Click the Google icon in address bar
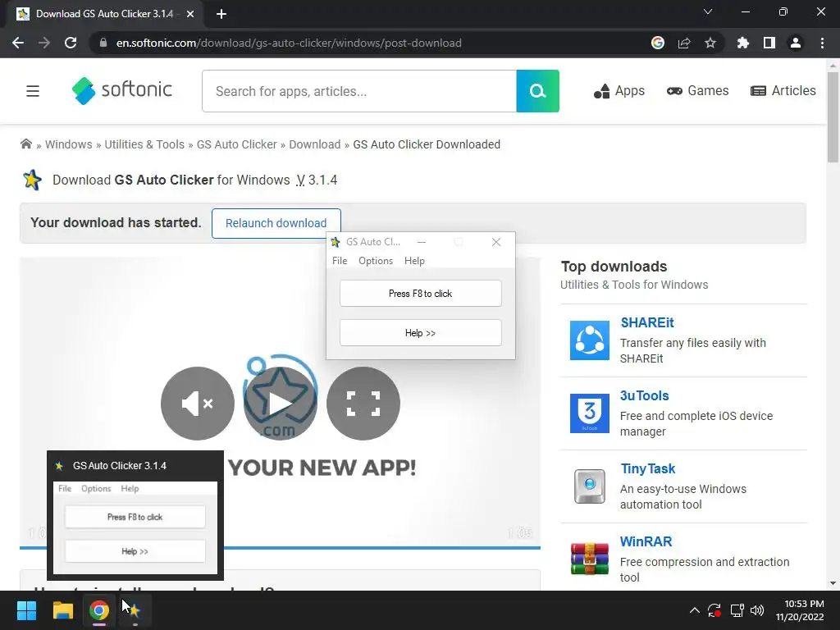This screenshot has height=630, width=840. 657,43
